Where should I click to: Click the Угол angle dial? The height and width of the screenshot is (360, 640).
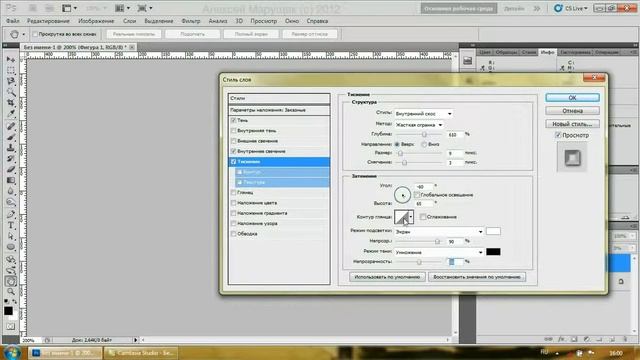(402, 195)
